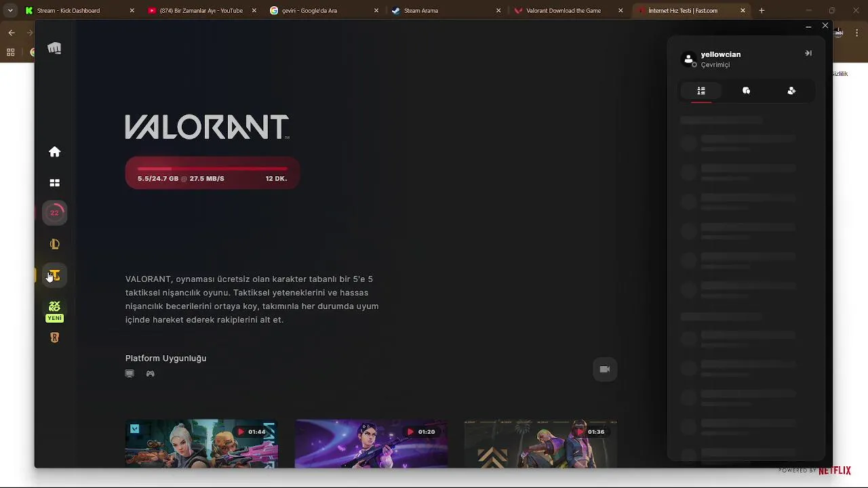Open the Valorant download status icon showing 22

(x=55, y=213)
